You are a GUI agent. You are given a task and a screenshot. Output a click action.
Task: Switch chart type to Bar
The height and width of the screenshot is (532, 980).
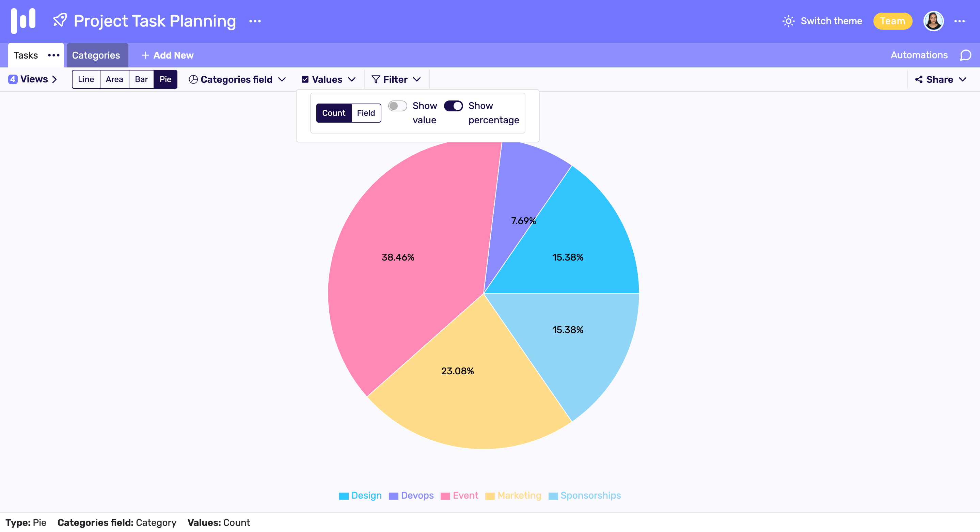pyautogui.click(x=141, y=79)
